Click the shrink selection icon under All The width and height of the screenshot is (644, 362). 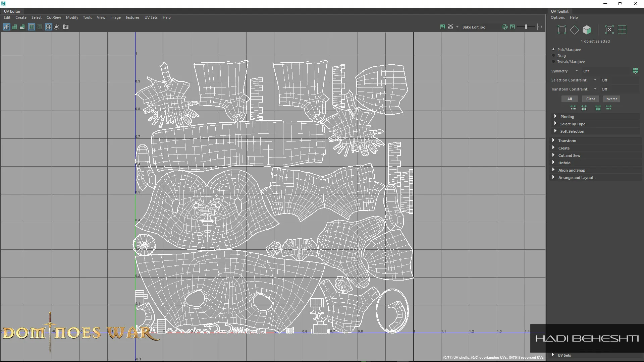coord(573,108)
